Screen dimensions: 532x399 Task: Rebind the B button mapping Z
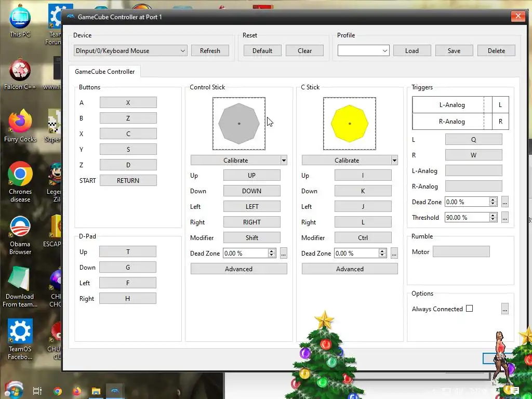point(128,118)
